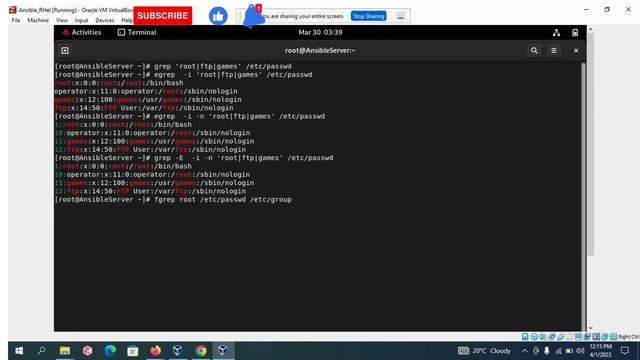Viewport: 640px width, 360px height.
Task: Open the VirtualBox Manager taskbar icon
Action: coord(178,351)
